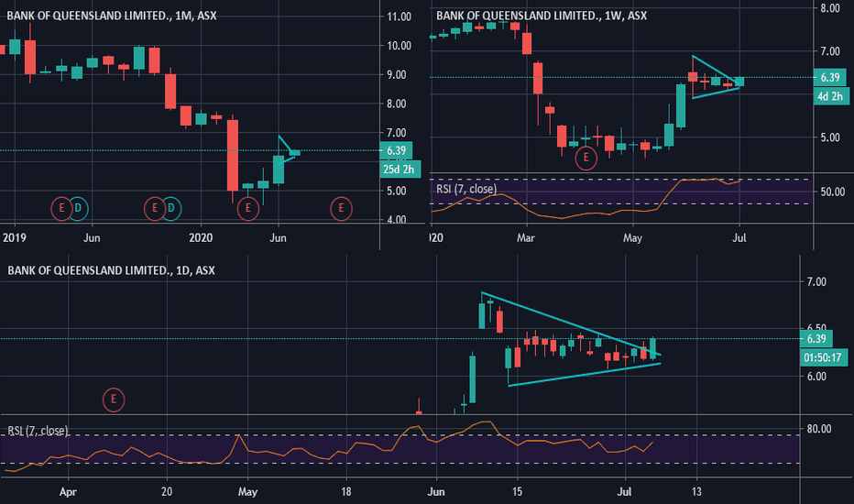Click the Mar label on weekly time axis
This screenshot has height=504, width=854.
coord(526,238)
